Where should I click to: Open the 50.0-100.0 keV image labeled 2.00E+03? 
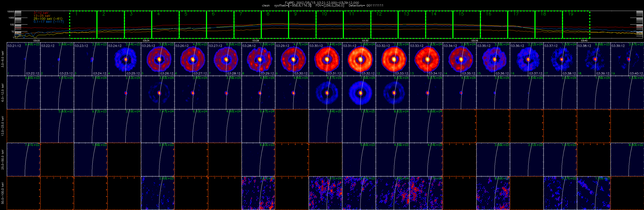click(158, 193)
